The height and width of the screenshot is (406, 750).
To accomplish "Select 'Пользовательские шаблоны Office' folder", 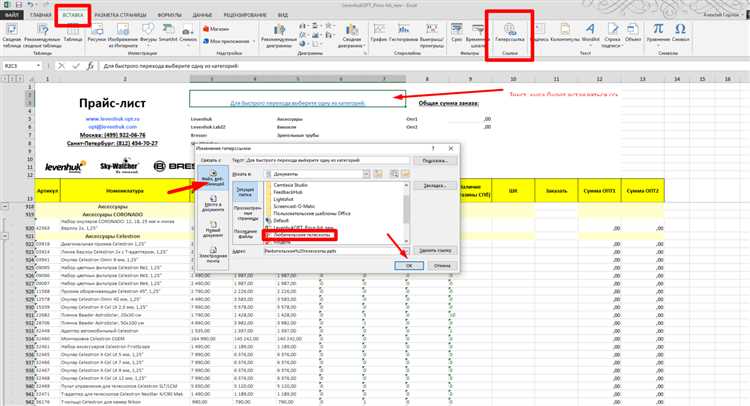I will tap(311, 213).
